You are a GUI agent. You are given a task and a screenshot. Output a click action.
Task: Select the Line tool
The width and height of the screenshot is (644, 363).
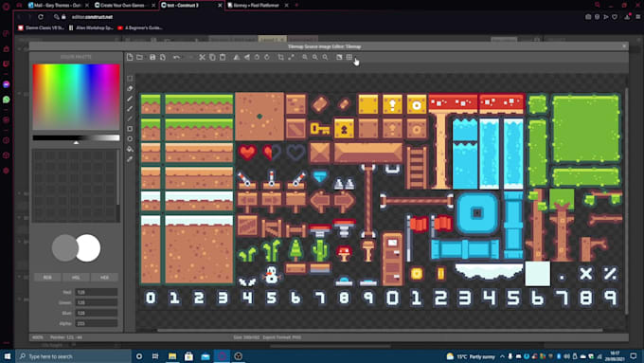coord(130,118)
